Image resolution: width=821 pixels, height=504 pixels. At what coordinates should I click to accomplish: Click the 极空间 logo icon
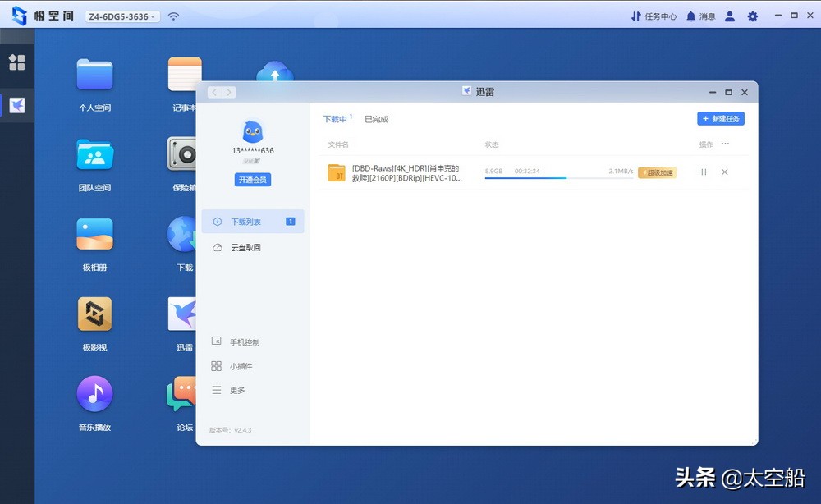click(20, 16)
